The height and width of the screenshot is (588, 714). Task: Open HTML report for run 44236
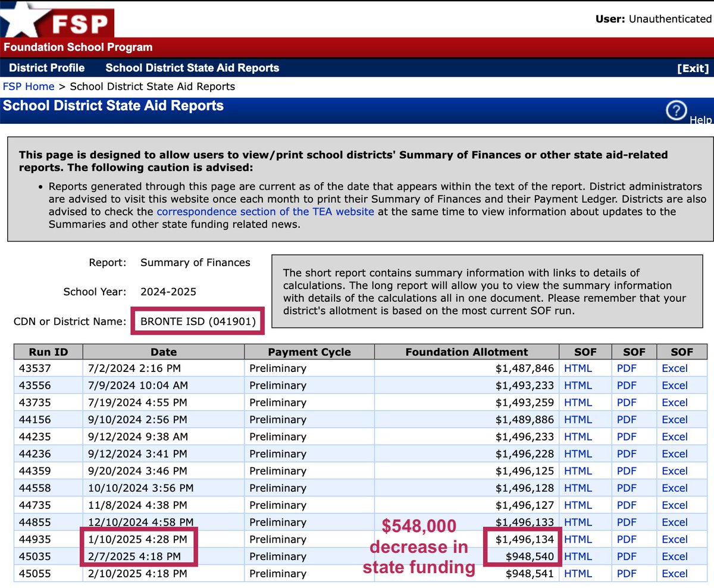tap(578, 454)
